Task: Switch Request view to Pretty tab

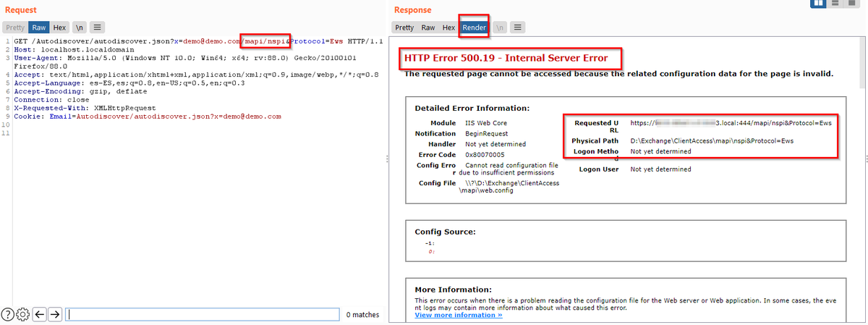Action: (x=15, y=28)
